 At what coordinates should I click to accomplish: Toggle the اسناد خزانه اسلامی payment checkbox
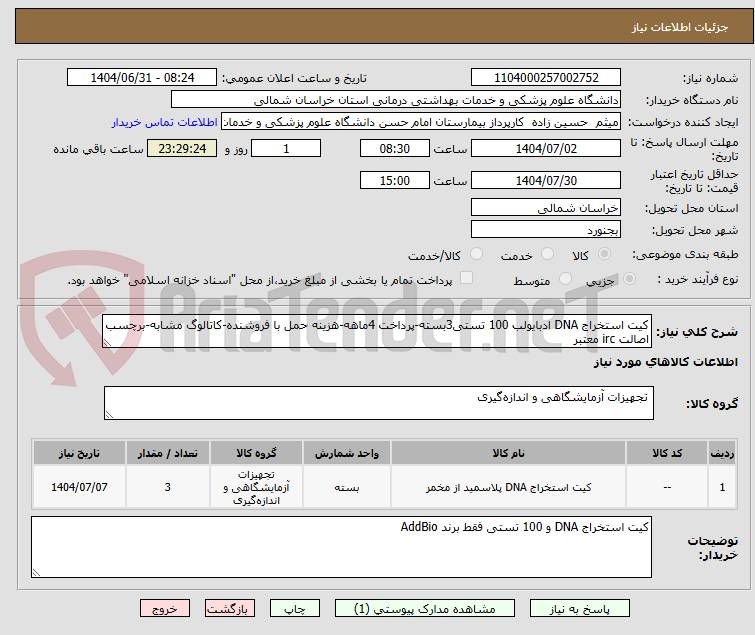pos(466,278)
